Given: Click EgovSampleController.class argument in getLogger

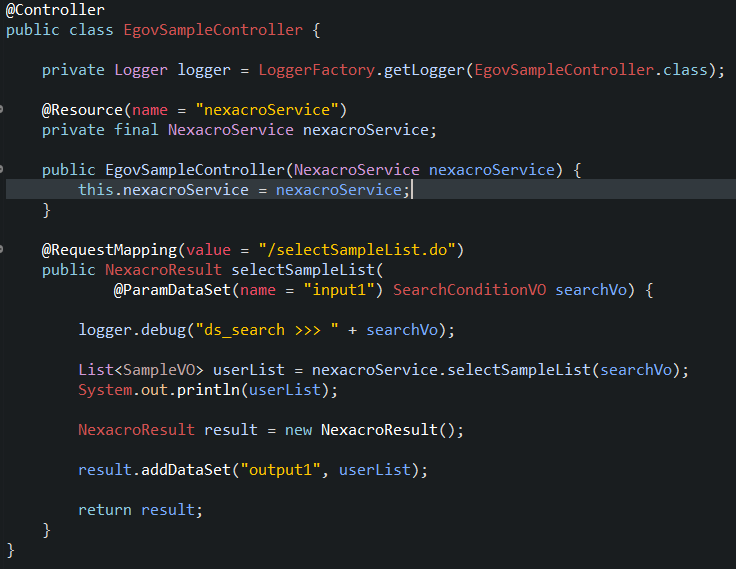Looking at the screenshot, I should (591, 70).
